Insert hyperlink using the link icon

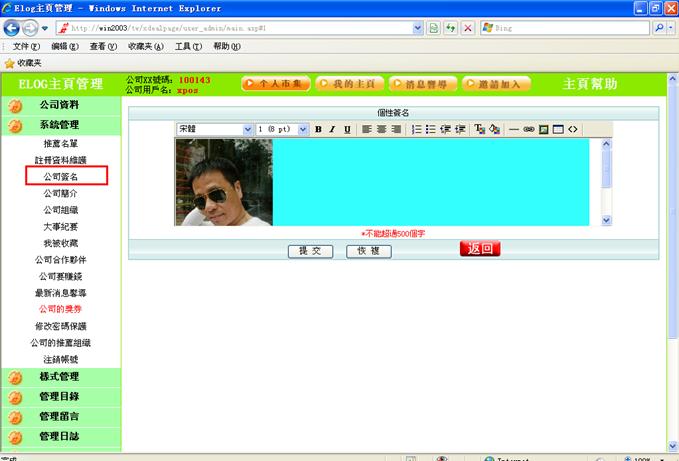click(x=529, y=130)
